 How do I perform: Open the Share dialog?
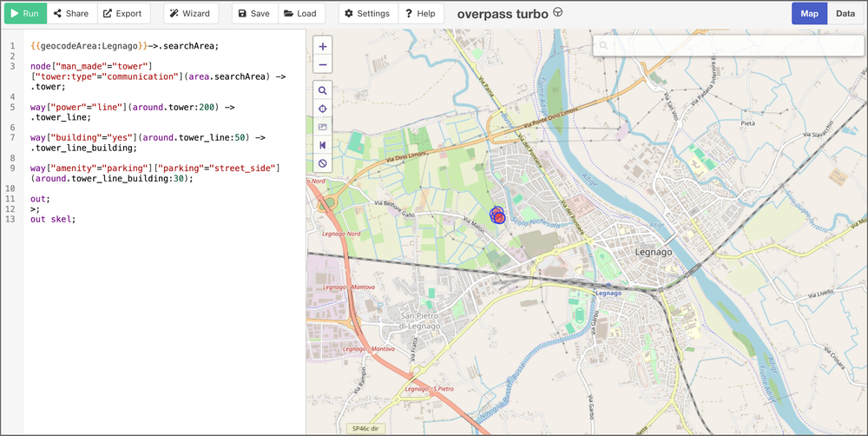(x=71, y=13)
